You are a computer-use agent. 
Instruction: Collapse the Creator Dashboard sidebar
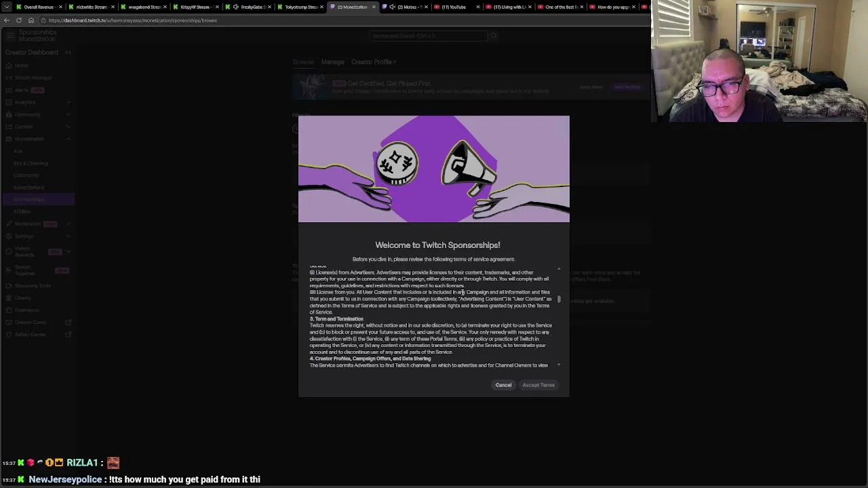pos(68,52)
